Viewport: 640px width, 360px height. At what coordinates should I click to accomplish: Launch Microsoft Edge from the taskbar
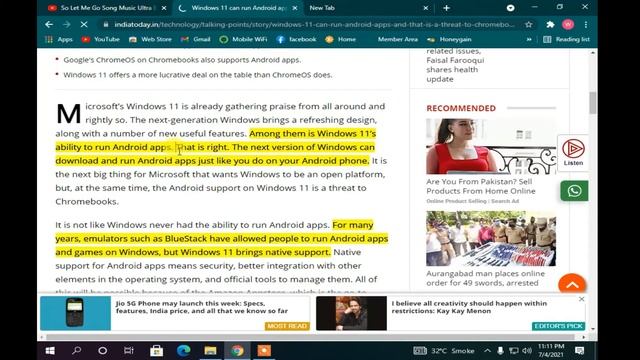tap(183, 351)
